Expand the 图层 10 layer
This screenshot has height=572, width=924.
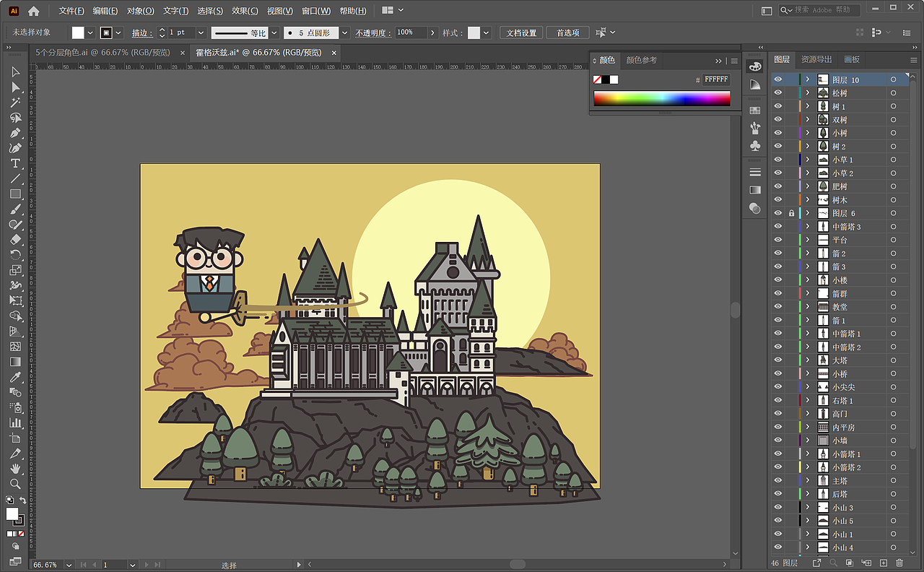coord(808,80)
